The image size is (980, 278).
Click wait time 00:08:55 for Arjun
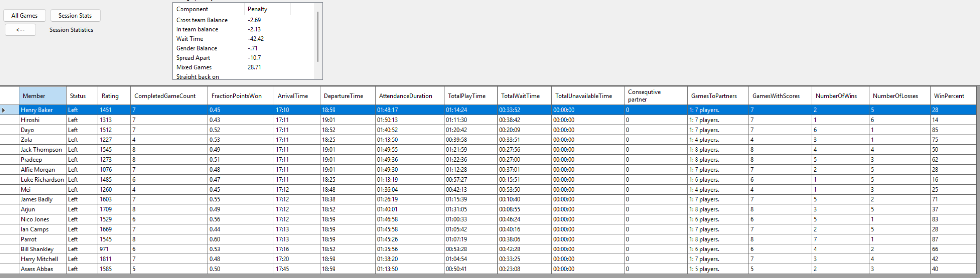coord(524,209)
